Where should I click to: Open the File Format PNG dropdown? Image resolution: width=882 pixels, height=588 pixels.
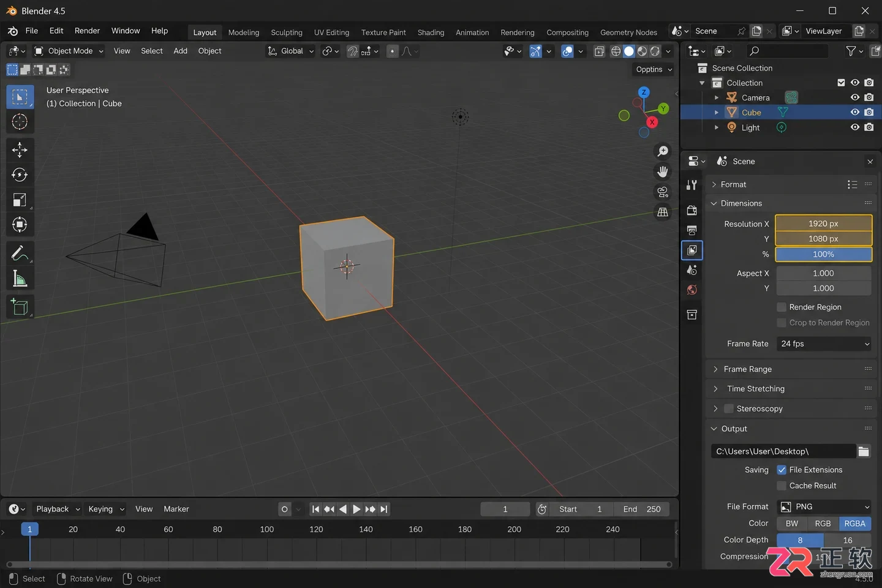pos(824,507)
